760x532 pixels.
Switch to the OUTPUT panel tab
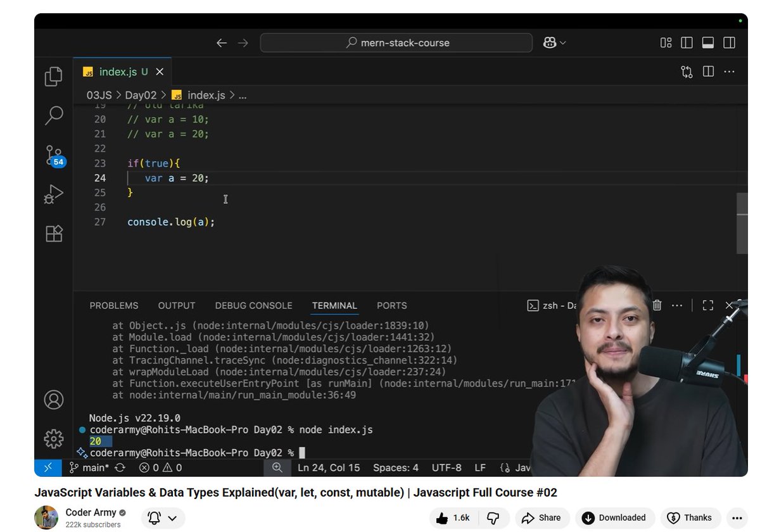pyautogui.click(x=177, y=305)
